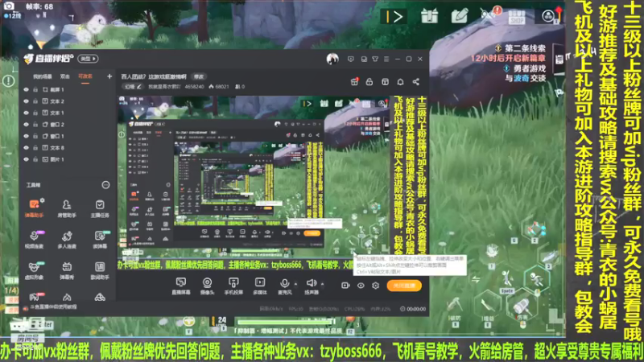Open stream settings gear in bottom bar

375,286
